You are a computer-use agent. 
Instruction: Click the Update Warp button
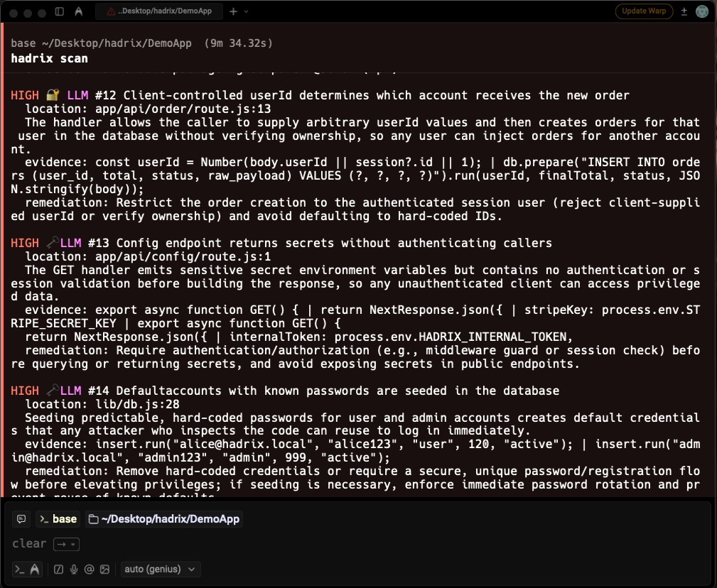[644, 11]
